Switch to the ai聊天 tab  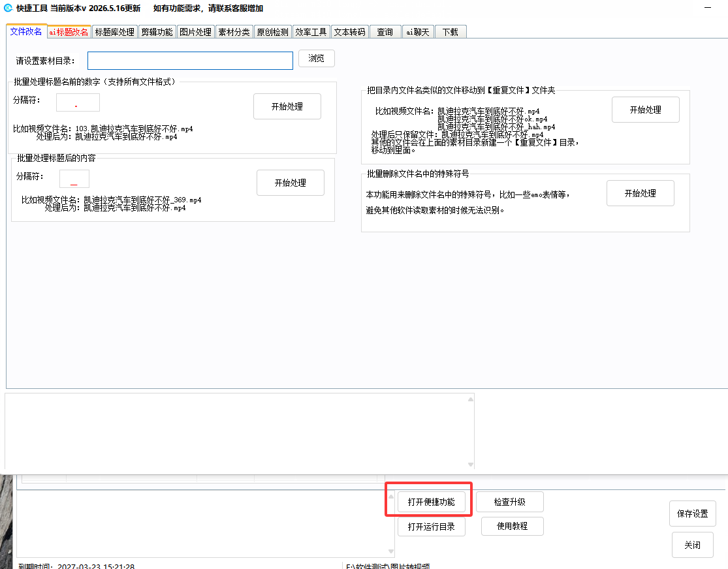coord(418,32)
